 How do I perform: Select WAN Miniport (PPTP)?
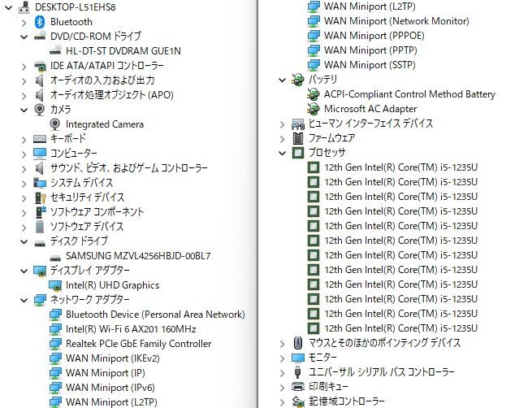[370, 50]
